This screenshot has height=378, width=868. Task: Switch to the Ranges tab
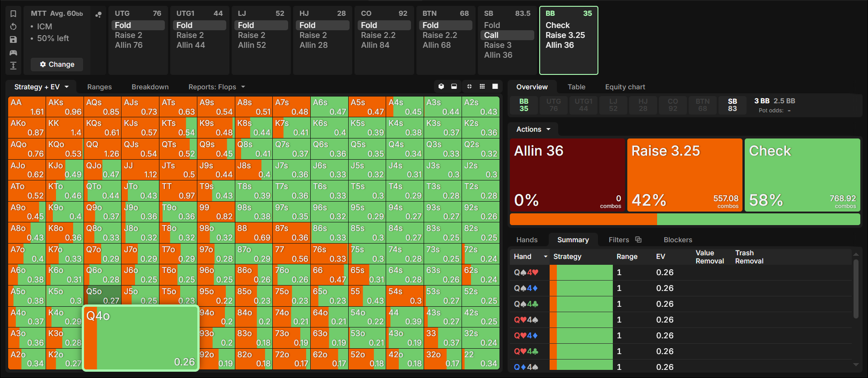click(99, 87)
